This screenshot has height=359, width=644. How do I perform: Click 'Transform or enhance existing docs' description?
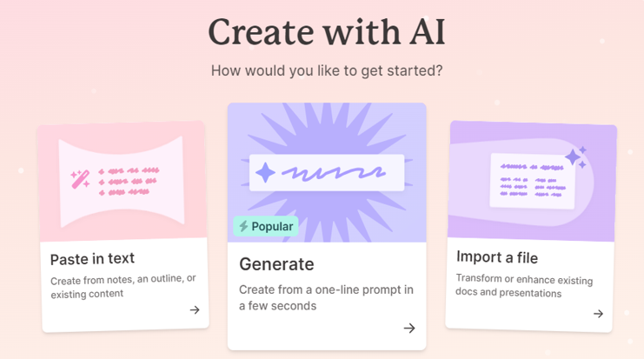[524, 285]
